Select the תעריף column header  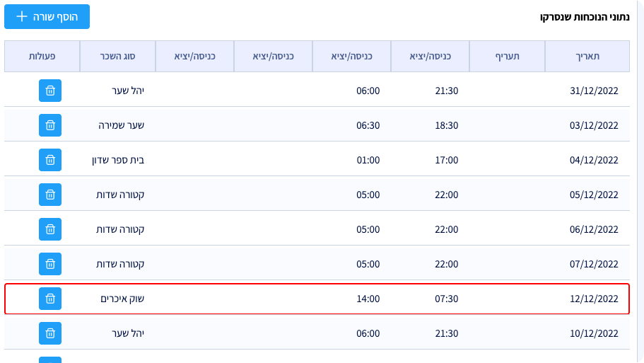pos(506,57)
